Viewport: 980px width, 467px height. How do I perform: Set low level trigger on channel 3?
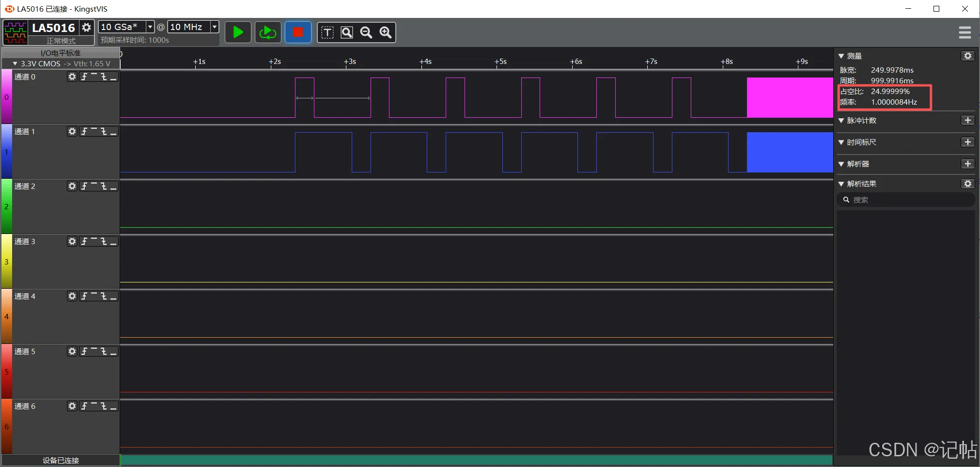pyautogui.click(x=113, y=241)
